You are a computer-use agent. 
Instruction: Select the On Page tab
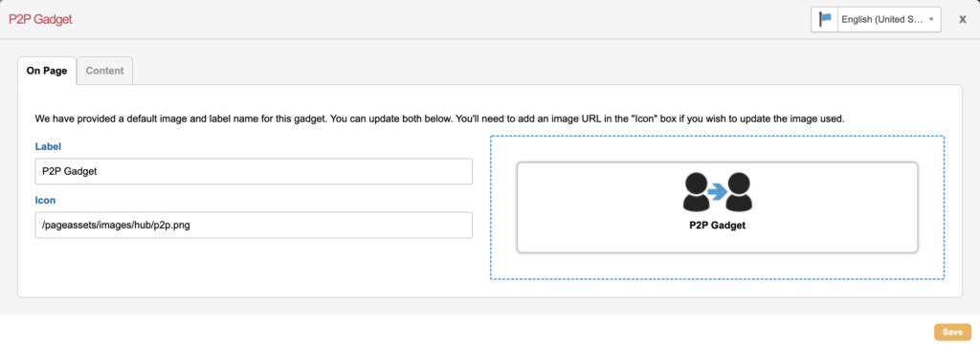coord(47,71)
